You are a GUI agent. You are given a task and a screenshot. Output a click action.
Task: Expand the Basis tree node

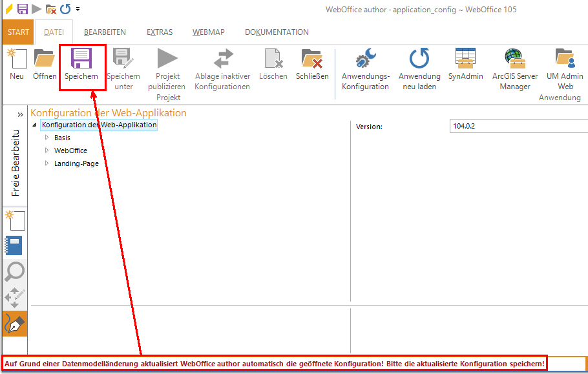[47, 138]
